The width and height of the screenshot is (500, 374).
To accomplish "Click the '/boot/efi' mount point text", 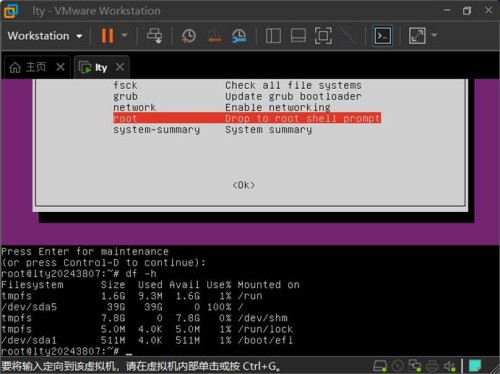I will 265,340.
